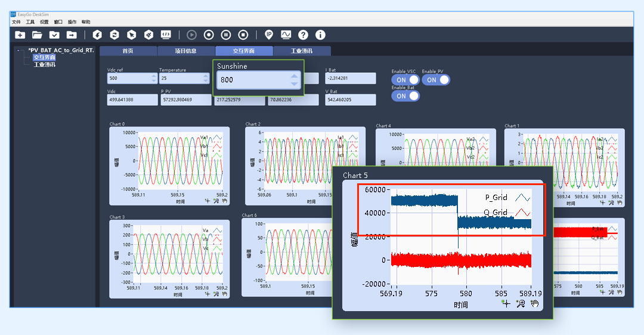Increase Vdc_ref with the up arrow

coord(154,76)
